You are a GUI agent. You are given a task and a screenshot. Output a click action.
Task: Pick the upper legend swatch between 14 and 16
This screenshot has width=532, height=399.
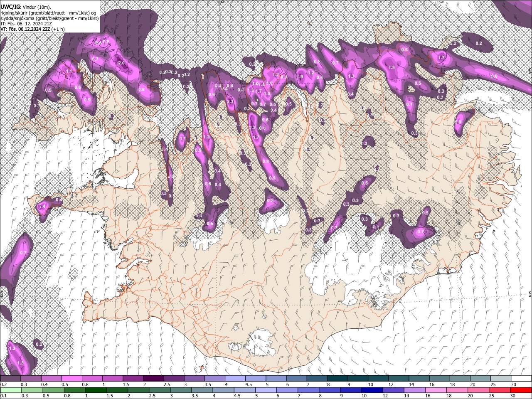420,379
